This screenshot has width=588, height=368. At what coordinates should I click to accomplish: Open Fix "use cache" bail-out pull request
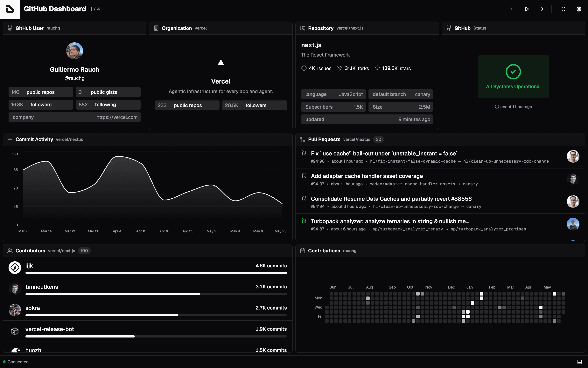coord(384,153)
